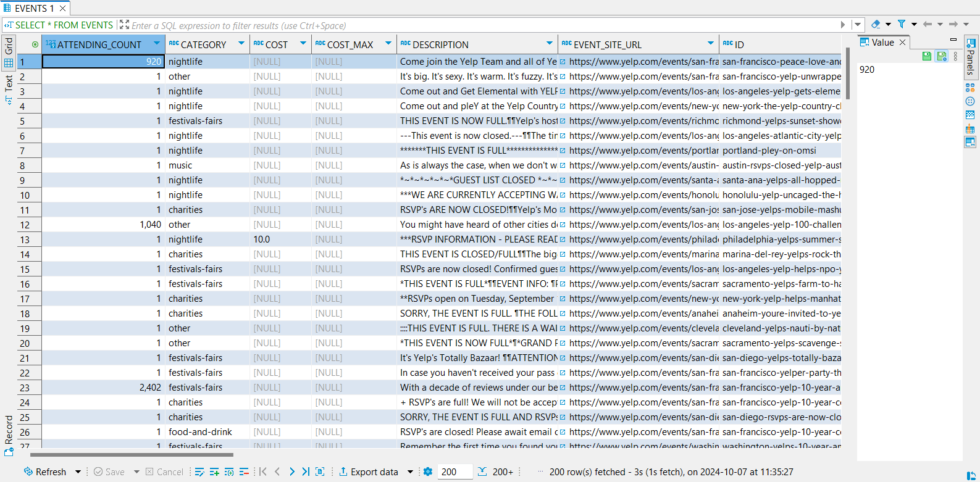The height and width of the screenshot is (482, 980).
Task: Open CATEGORY column sort dropdown arrow
Action: [241, 44]
